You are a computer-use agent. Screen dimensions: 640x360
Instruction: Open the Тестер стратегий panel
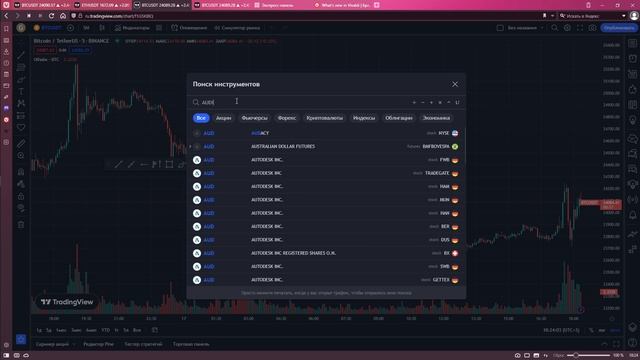click(x=143, y=344)
